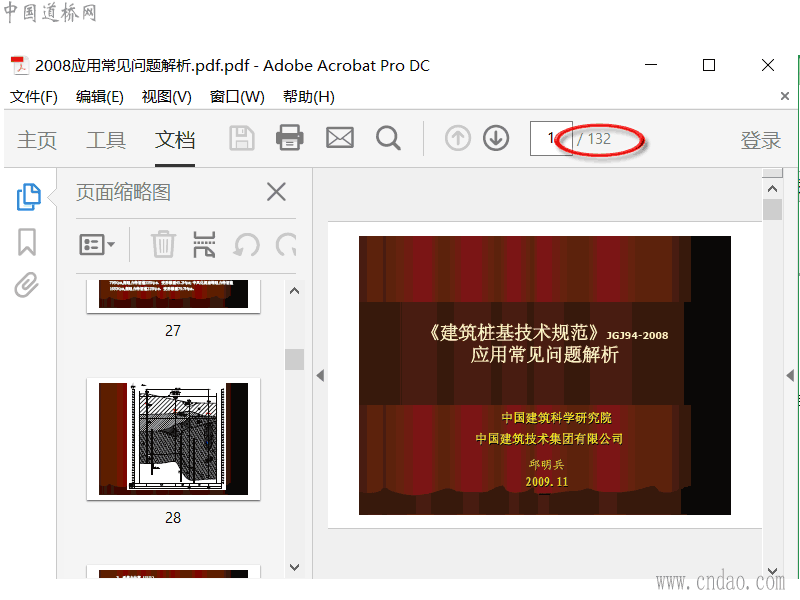Open the 编辑(E) menu
Image resolution: width=800 pixels, height=600 pixels.
pos(99,96)
